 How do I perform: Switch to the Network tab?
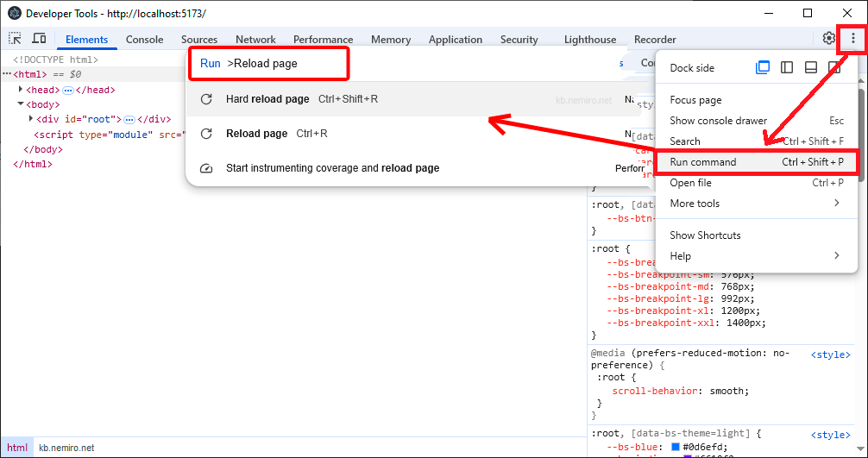[255, 40]
